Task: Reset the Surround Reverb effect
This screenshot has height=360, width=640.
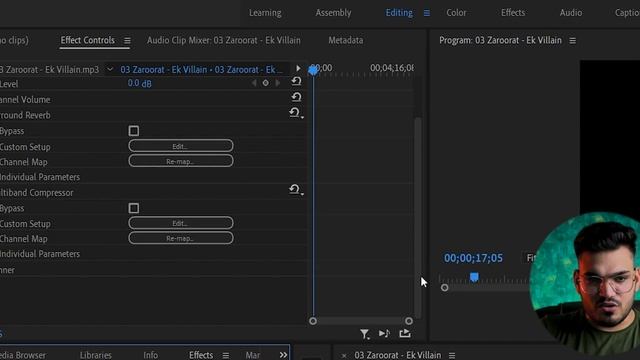Action: (296, 113)
